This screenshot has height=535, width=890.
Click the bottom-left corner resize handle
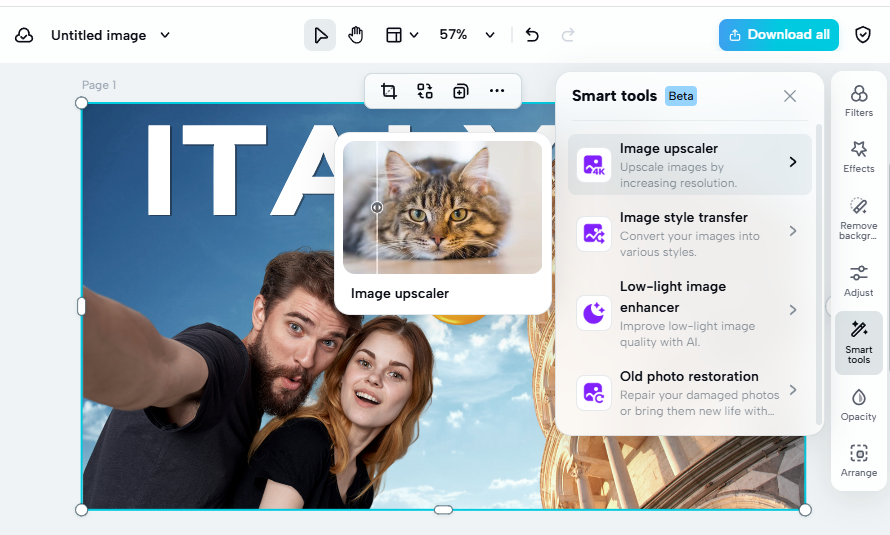(81, 509)
